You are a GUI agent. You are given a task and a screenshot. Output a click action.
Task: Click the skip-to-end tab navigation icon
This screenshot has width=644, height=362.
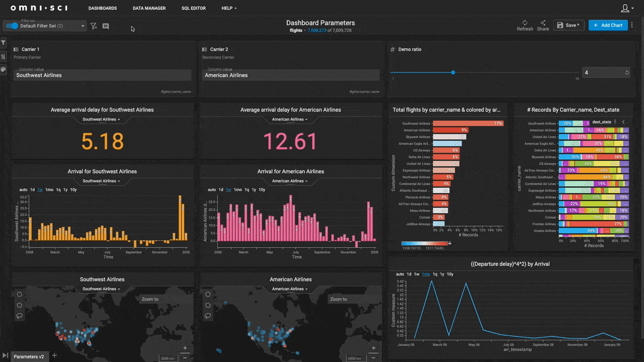coord(5,356)
